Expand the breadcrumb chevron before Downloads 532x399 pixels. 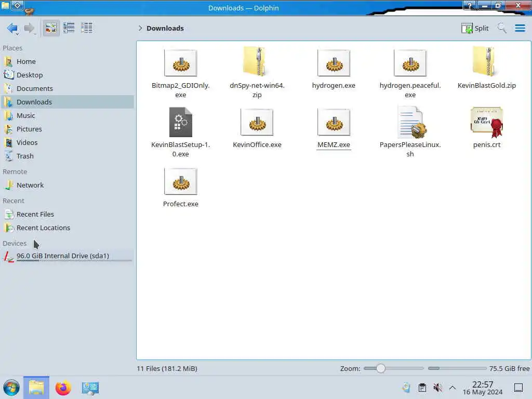tap(140, 28)
